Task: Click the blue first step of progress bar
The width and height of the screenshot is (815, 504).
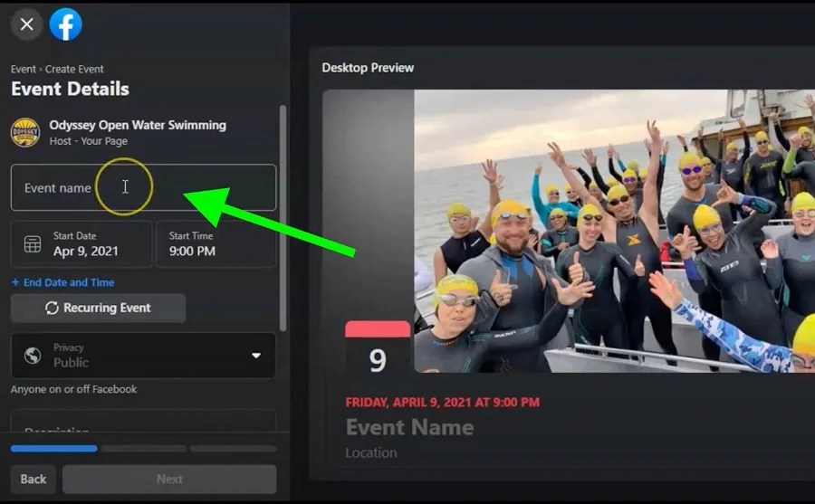Action: pyautogui.click(x=53, y=448)
